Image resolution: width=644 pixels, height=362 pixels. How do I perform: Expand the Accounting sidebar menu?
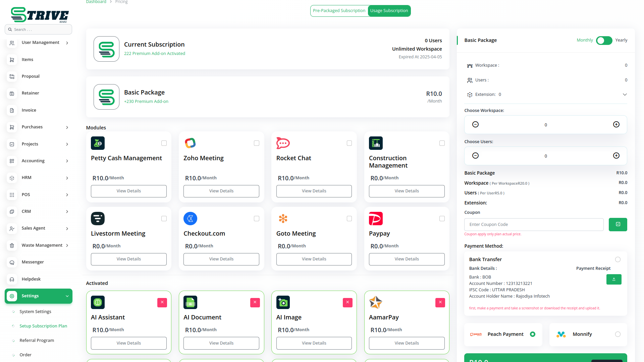tap(67, 161)
